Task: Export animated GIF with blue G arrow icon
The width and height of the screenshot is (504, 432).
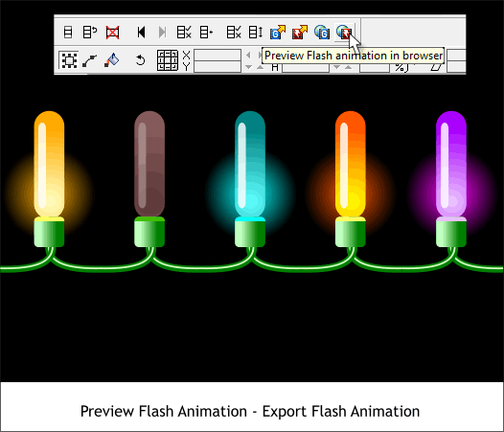Action: click(x=278, y=33)
